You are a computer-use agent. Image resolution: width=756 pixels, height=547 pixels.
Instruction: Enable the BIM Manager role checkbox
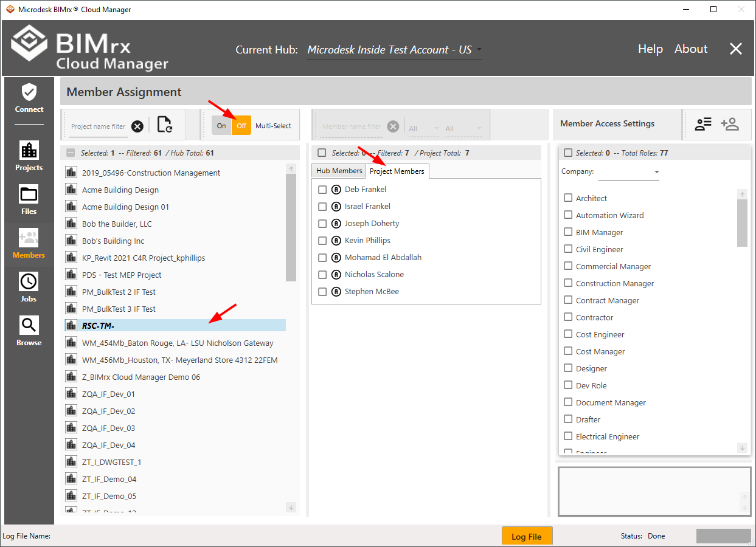point(568,232)
